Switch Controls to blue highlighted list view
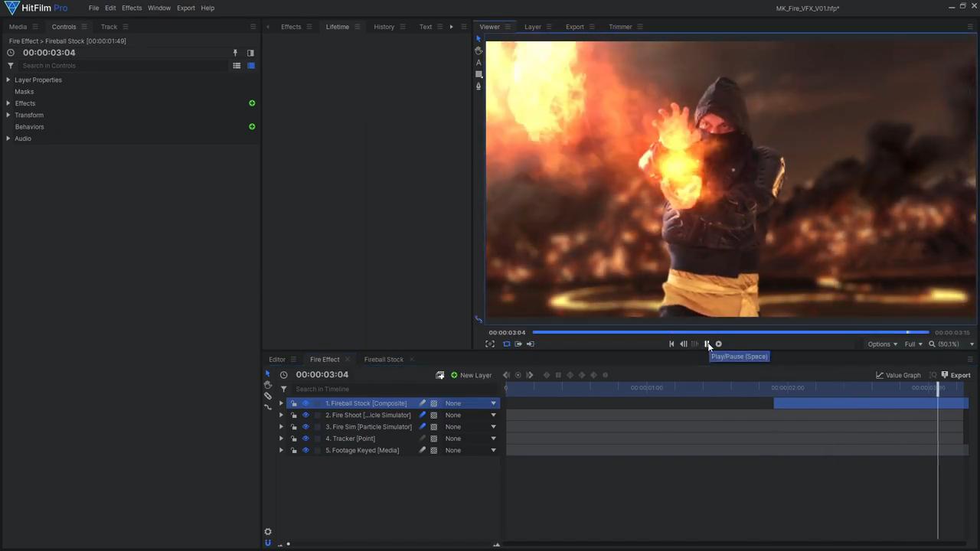 point(250,66)
